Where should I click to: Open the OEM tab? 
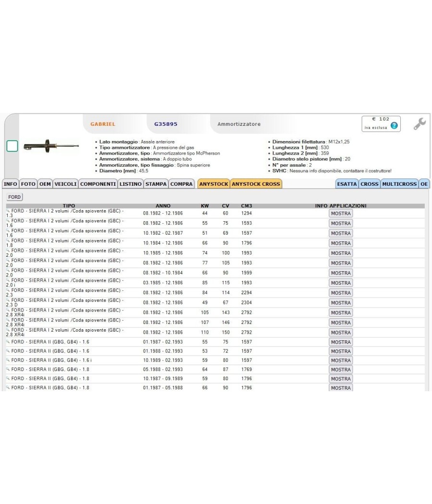point(45,184)
